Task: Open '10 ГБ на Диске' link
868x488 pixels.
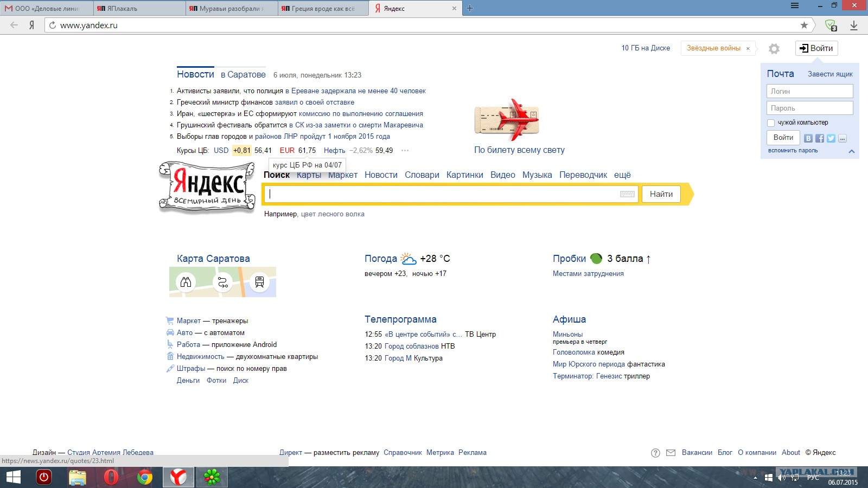Action: 646,48
